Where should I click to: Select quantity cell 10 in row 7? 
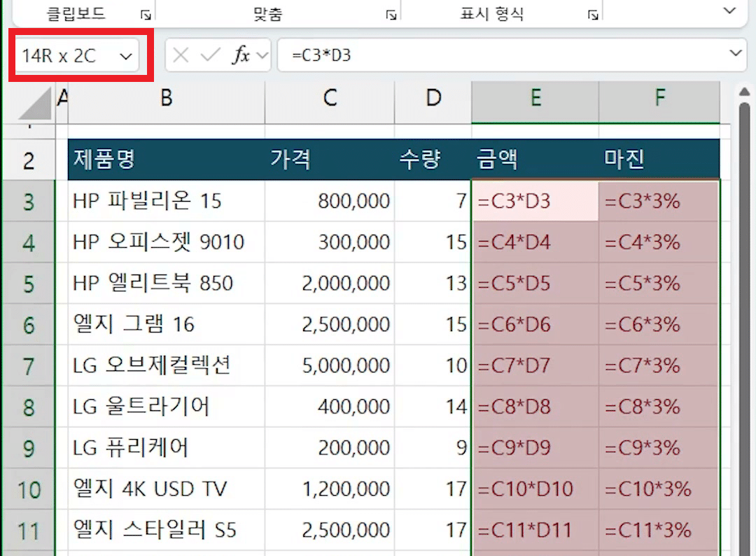pos(433,366)
